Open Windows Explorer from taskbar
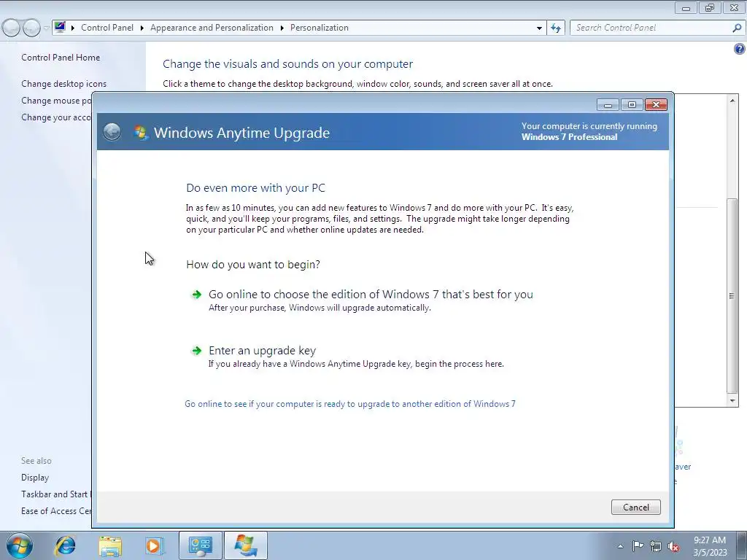 pos(111,545)
